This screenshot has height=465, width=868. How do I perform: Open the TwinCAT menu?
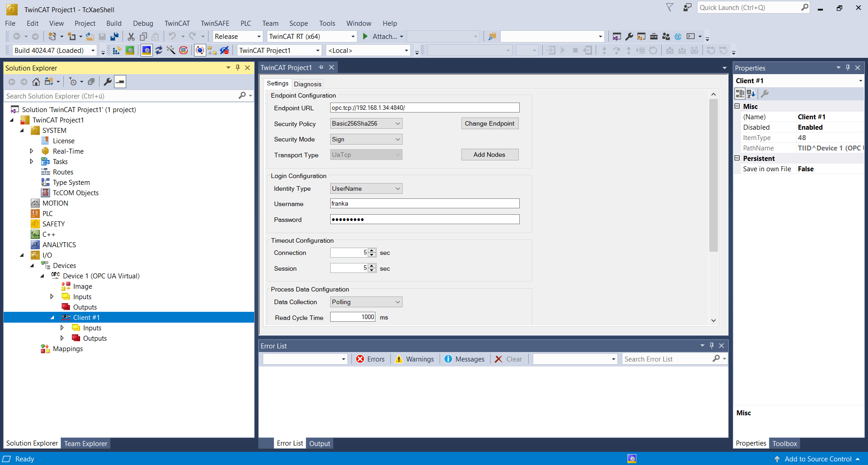click(177, 23)
